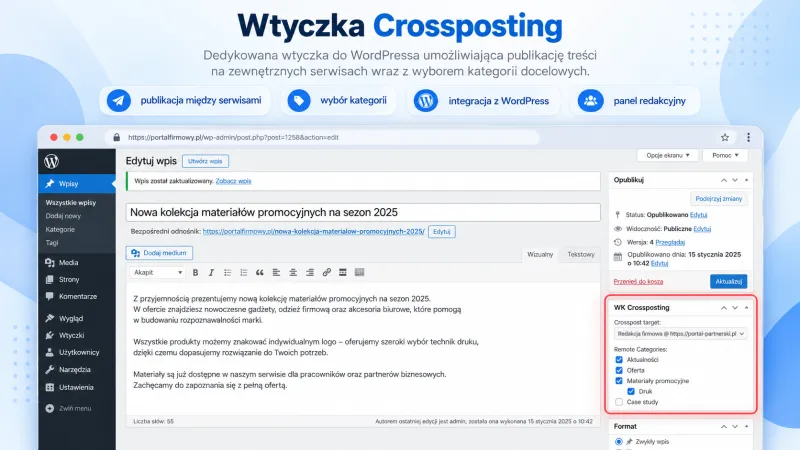Image resolution: width=800 pixels, height=450 pixels.
Task: Insert Read More tag icon
Action: click(x=343, y=272)
